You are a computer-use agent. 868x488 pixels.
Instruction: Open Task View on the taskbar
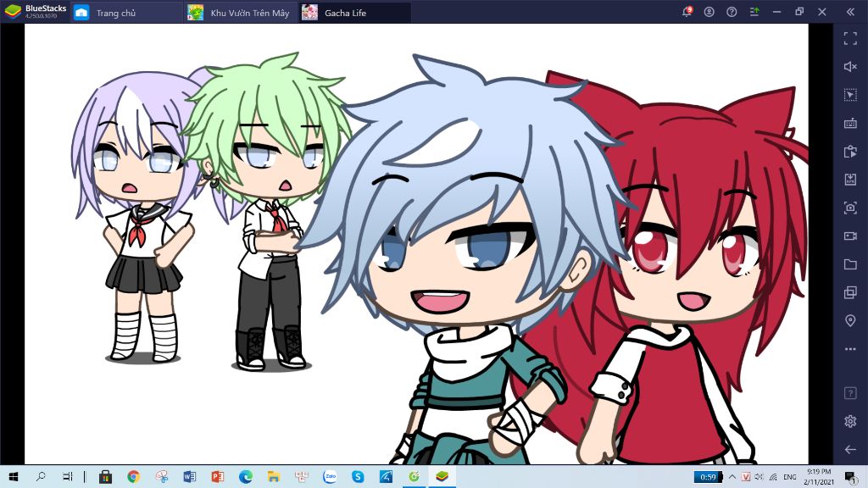[68, 476]
